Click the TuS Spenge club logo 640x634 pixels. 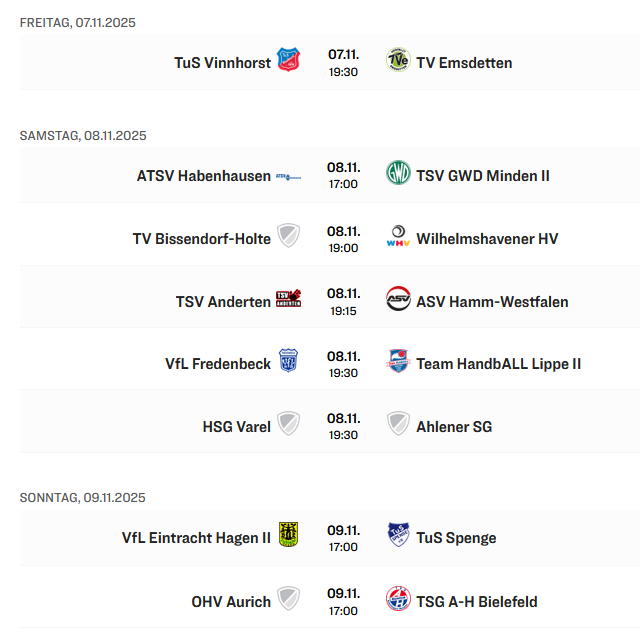pos(398,536)
